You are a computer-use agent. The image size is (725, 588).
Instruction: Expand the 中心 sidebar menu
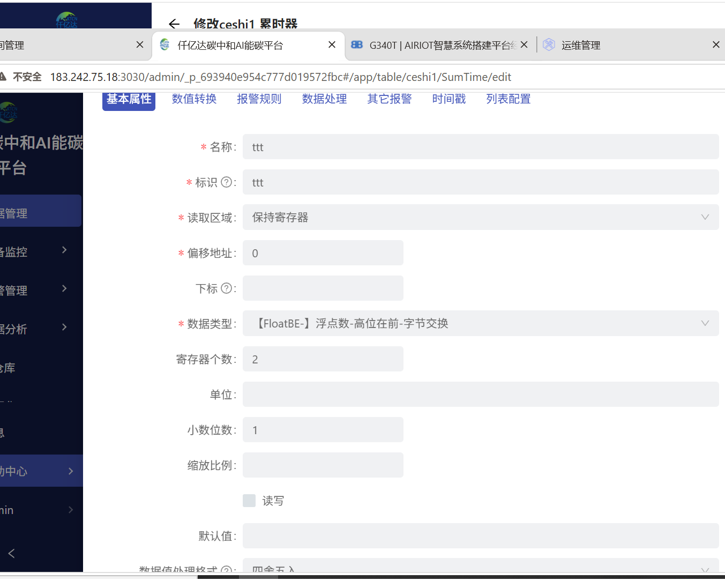71,471
